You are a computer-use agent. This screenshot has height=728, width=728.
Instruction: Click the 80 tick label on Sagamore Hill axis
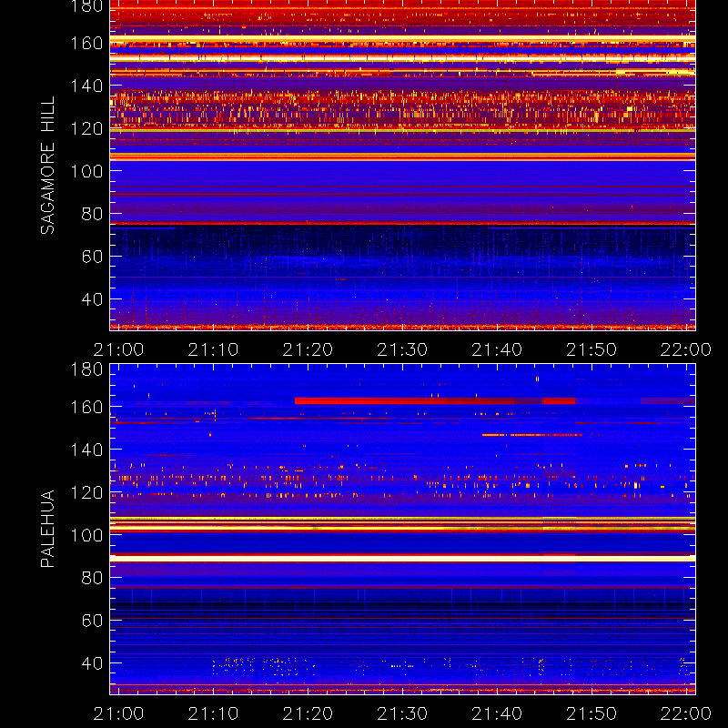(x=92, y=214)
